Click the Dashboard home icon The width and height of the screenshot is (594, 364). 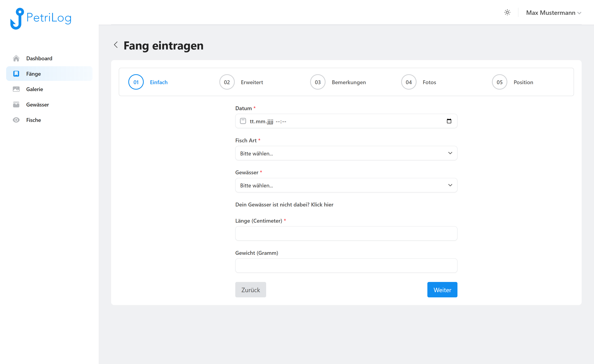16,58
